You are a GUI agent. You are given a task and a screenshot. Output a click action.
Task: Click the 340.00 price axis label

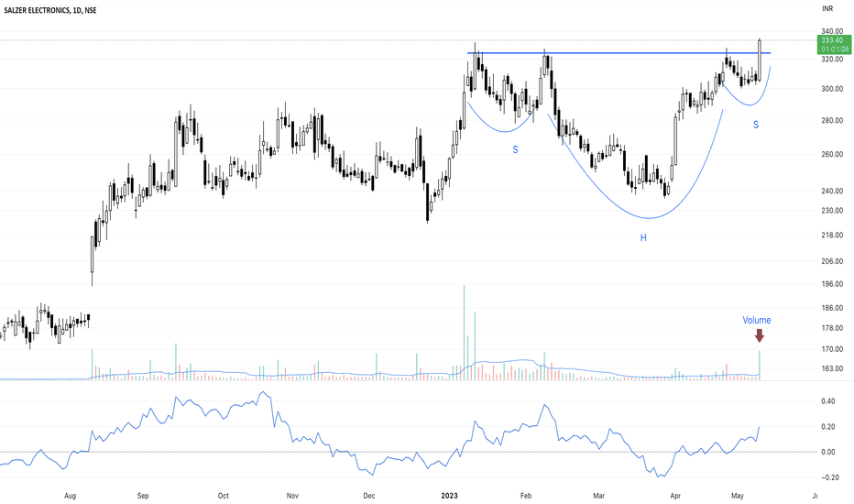(832, 31)
